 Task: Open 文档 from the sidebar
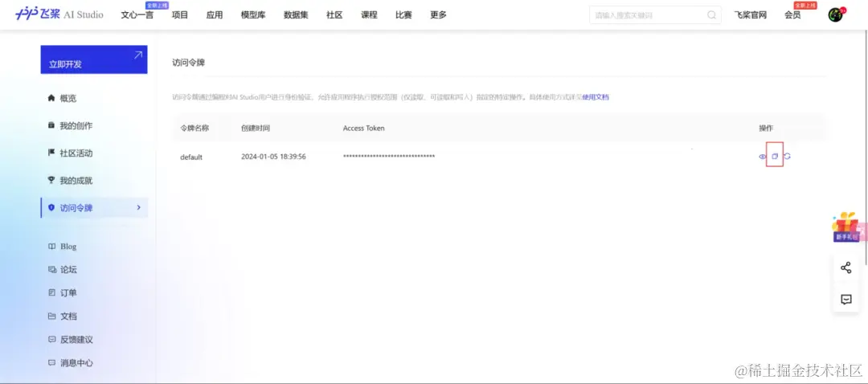[68, 316]
